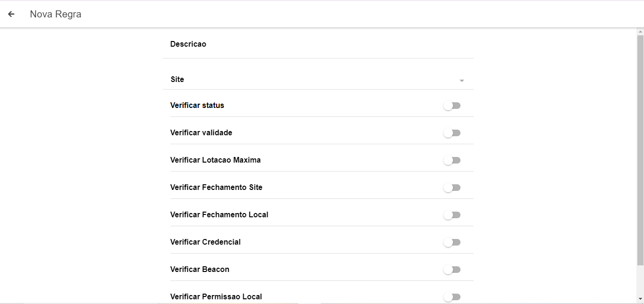Expand the Site dropdown arrow
The image size is (644, 304).
click(462, 81)
